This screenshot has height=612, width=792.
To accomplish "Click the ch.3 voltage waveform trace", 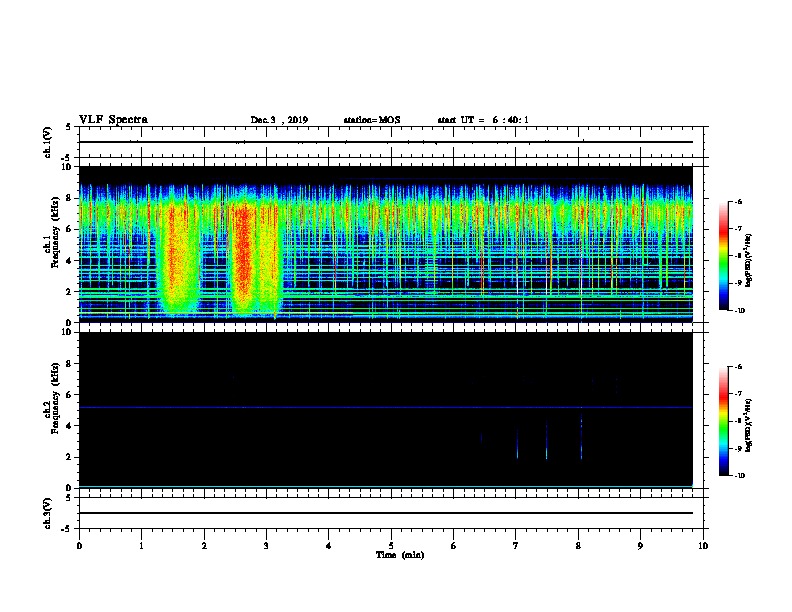I will pyautogui.click(x=385, y=513).
